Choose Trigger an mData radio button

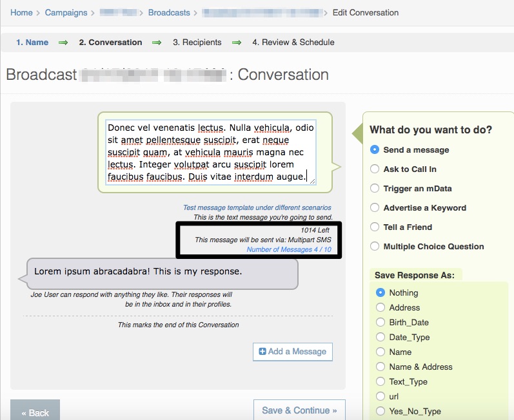click(x=375, y=188)
